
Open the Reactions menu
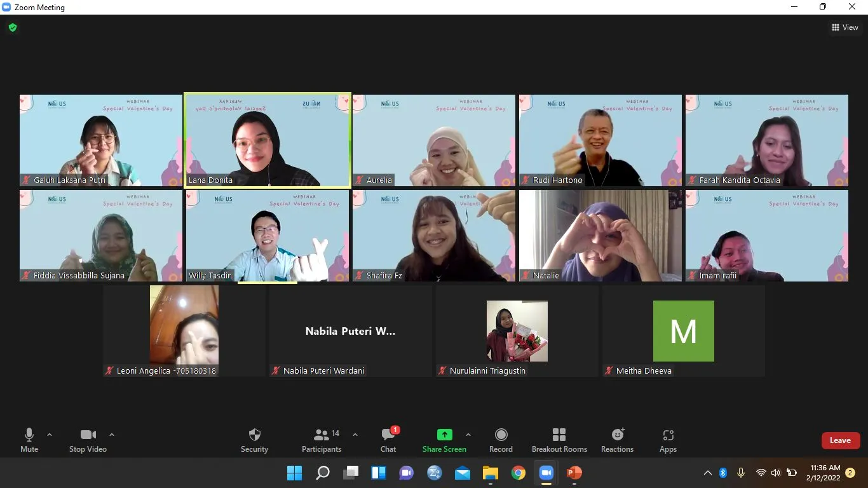tap(617, 435)
